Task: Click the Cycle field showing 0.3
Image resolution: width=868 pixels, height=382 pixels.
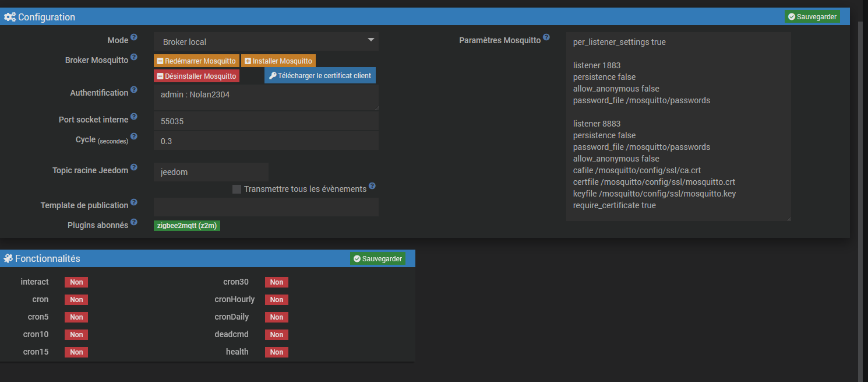Action: click(x=266, y=141)
